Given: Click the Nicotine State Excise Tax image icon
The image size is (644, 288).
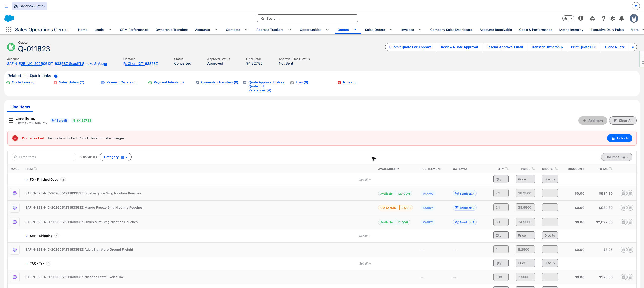Looking at the screenshot, I should [x=15, y=277].
